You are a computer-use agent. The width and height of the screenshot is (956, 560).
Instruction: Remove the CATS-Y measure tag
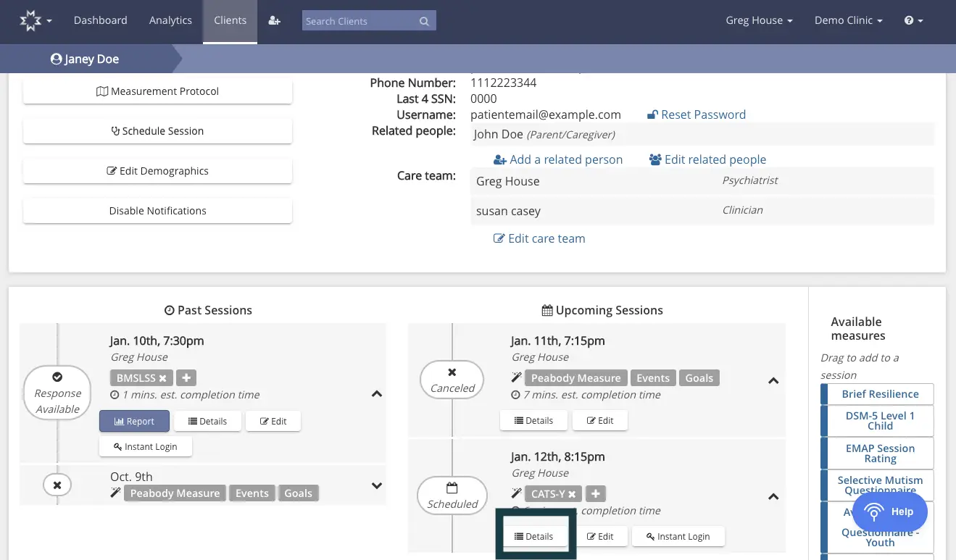point(570,493)
